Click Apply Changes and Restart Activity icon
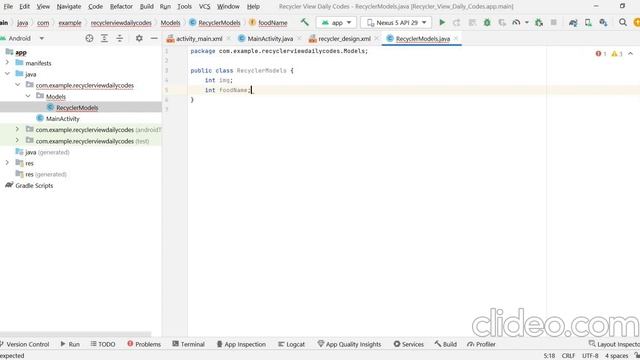 (456, 22)
